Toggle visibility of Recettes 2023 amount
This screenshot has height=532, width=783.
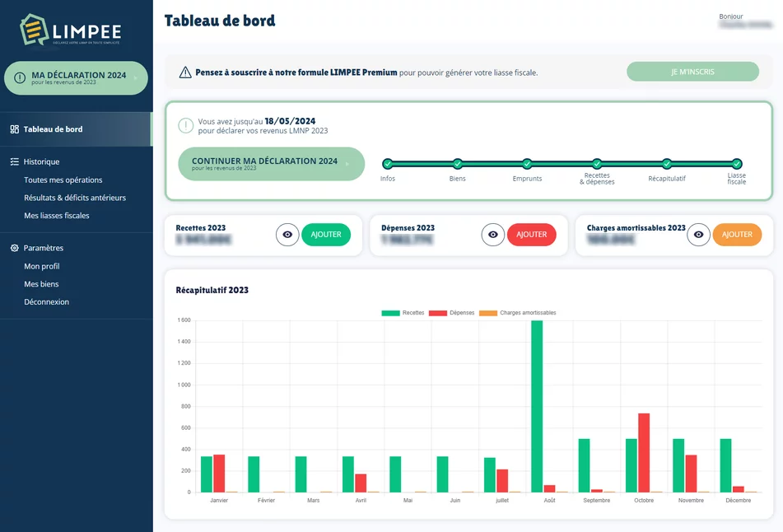[x=287, y=235]
